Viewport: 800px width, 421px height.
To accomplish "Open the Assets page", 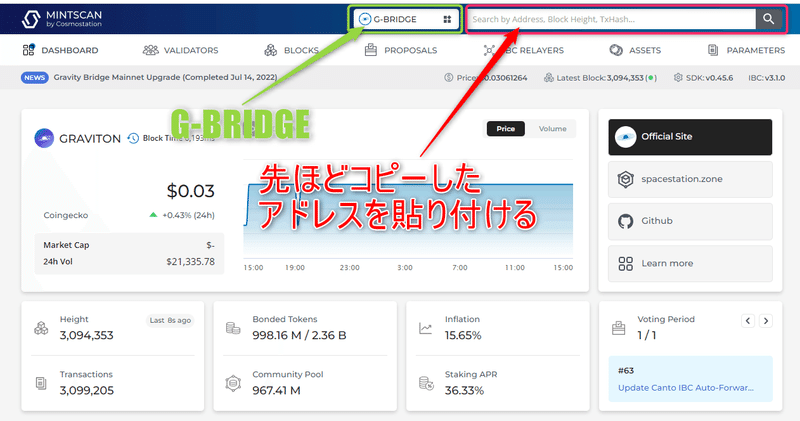I will coord(635,50).
